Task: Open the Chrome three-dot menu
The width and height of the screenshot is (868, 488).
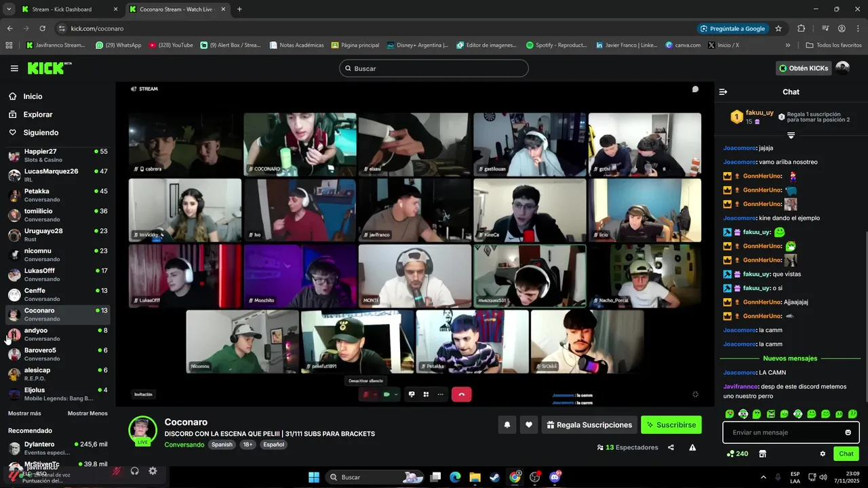Action: [x=857, y=28]
